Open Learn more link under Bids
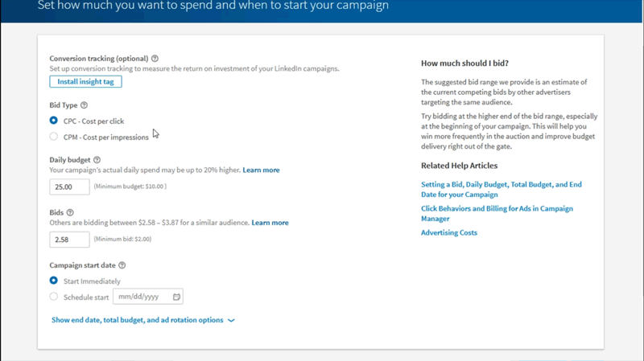 [270, 223]
